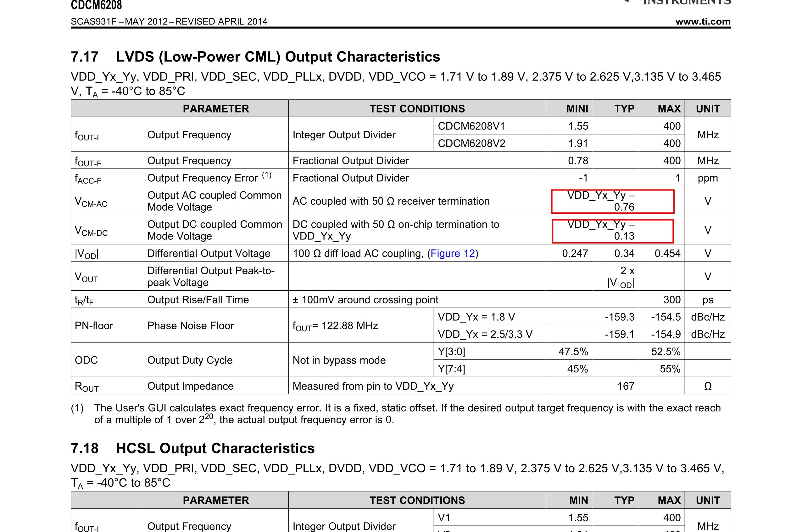Click the UNIT header of the HCSL table

708,500
